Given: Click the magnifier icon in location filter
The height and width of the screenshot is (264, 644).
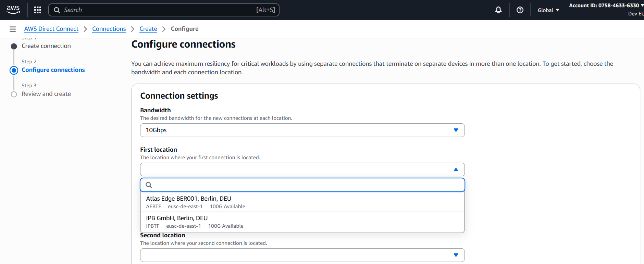Looking at the screenshot, I should (149, 185).
